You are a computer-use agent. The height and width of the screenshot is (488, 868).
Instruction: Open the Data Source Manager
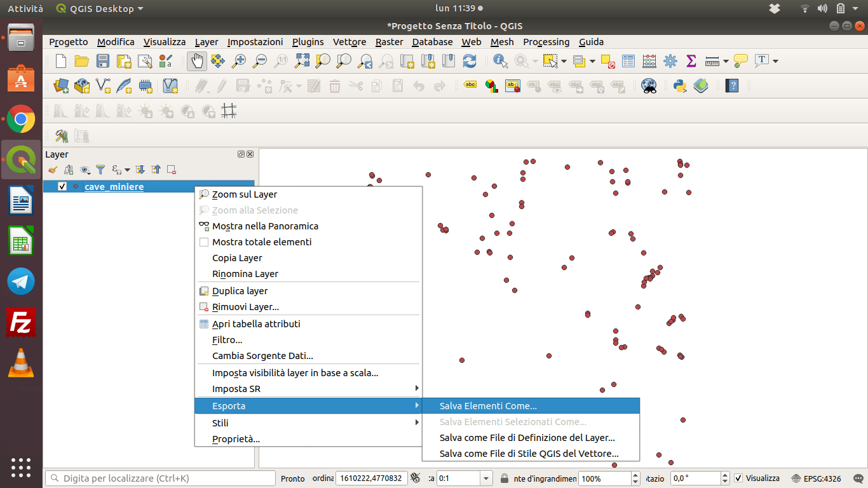tap(61, 86)
